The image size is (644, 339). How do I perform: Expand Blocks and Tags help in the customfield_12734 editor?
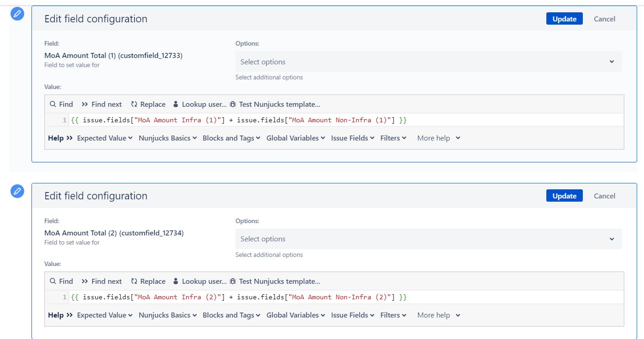coord(232,315)
